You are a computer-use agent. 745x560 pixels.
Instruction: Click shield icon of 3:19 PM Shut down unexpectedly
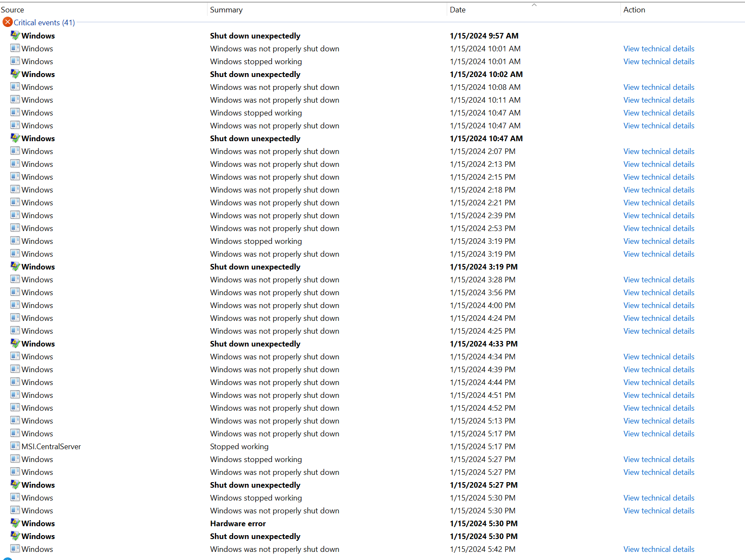point(15,266)
